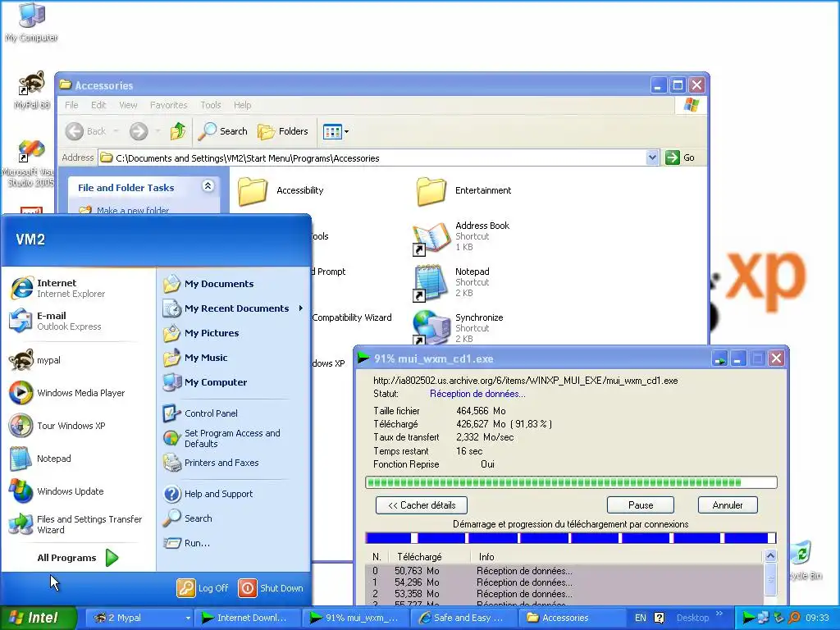Select Address Book shortcut icon

point(431,238)
